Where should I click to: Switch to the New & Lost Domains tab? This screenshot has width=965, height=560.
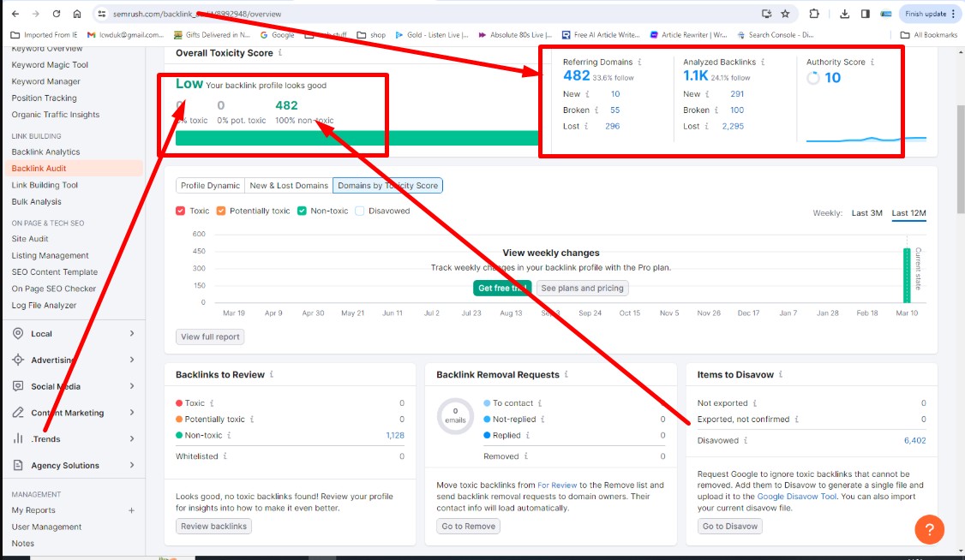pos(289,186)
